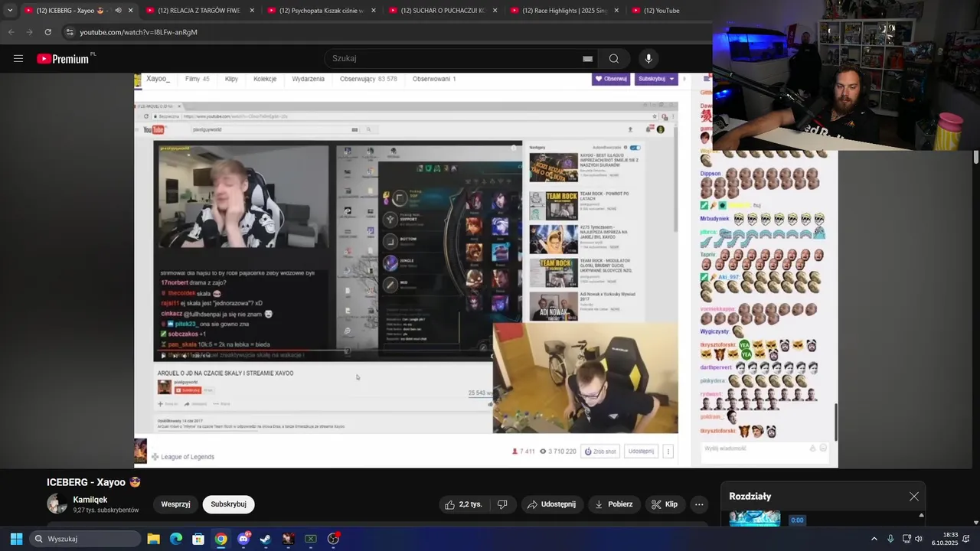Close the Rozdziały chapters panel
980x551 pixels.
coord(914,497)
